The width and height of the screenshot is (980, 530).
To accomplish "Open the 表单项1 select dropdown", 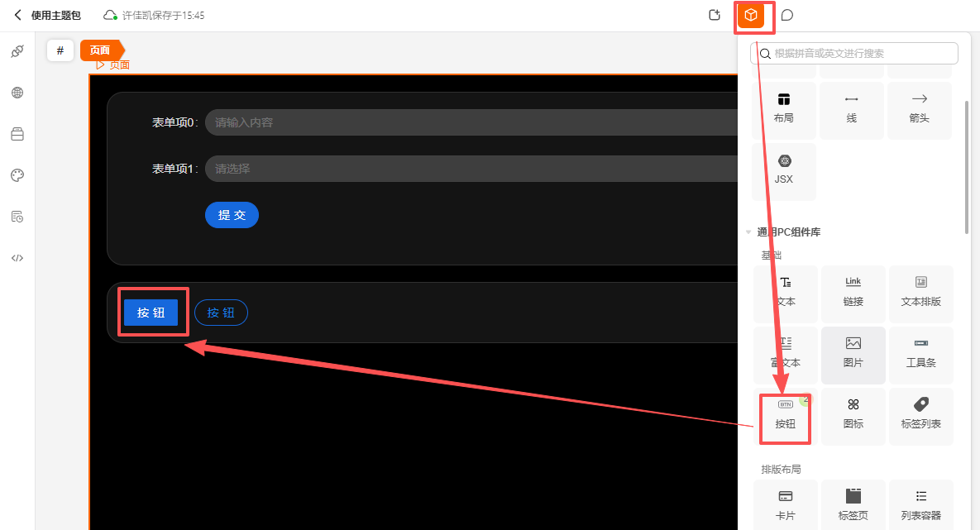I will pyautogui.click(x=471, y=169).
